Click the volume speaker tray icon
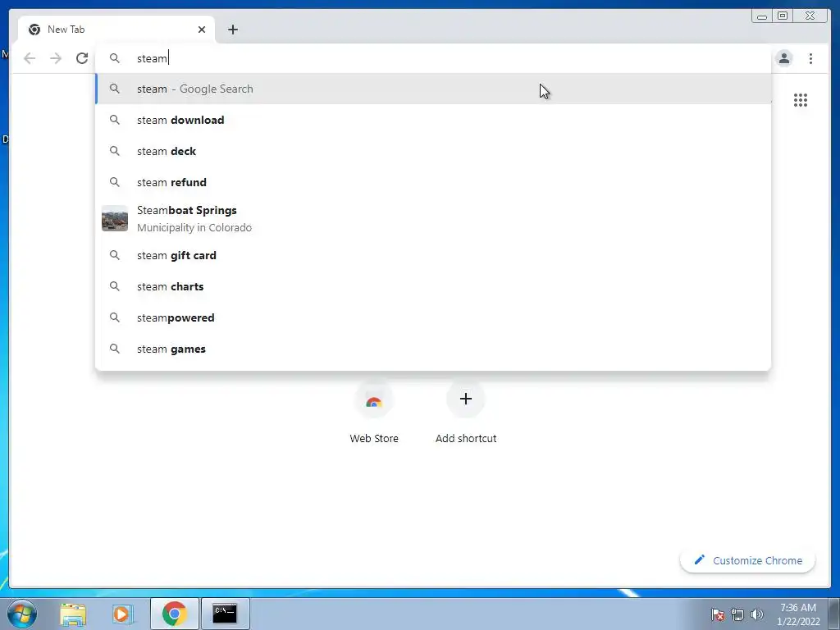This screenshot has height=630, width=840. 756,614
